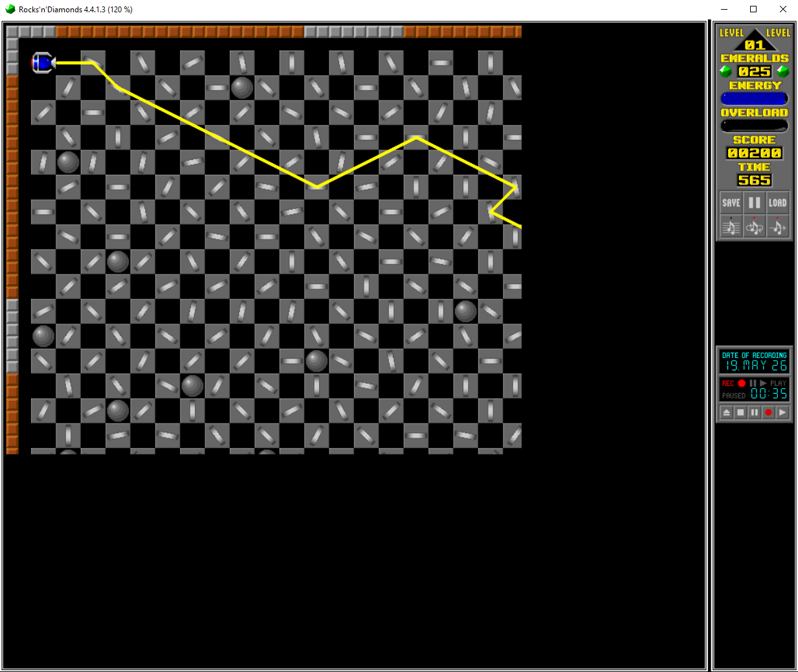The width and height of the screenshot is (798, 672).
Task: Click the blue ENERGY bar
Action: 754,98
